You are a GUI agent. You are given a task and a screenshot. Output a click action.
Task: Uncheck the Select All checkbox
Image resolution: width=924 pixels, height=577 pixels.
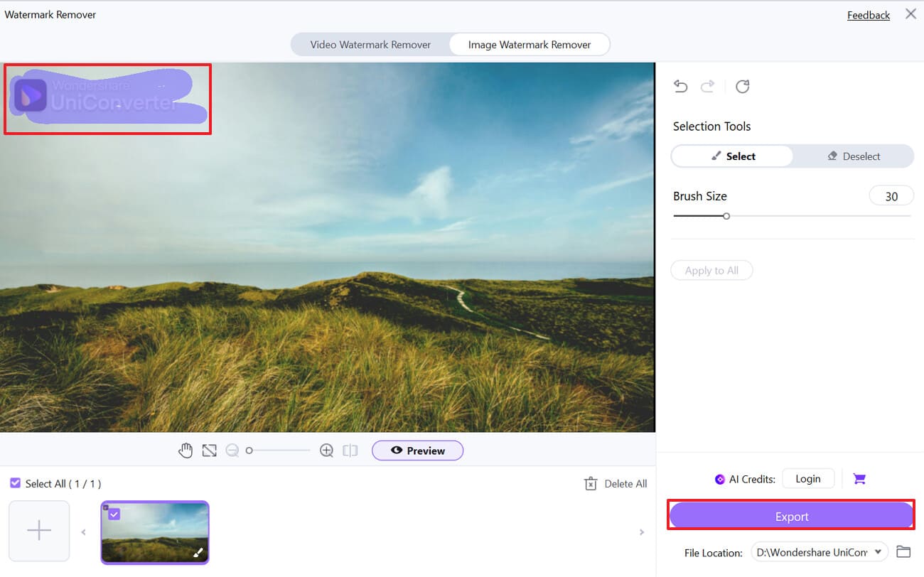pyautogui.click(x=15, y=483)
